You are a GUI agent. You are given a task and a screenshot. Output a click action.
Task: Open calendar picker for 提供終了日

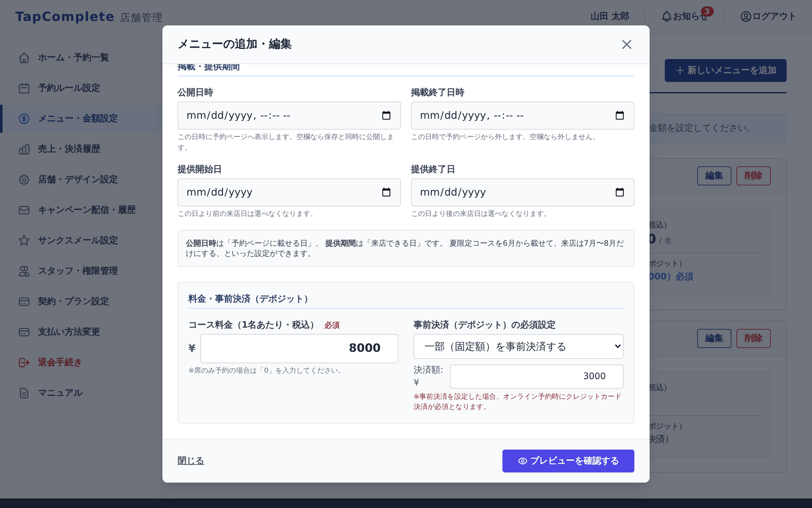coord(620,192)
